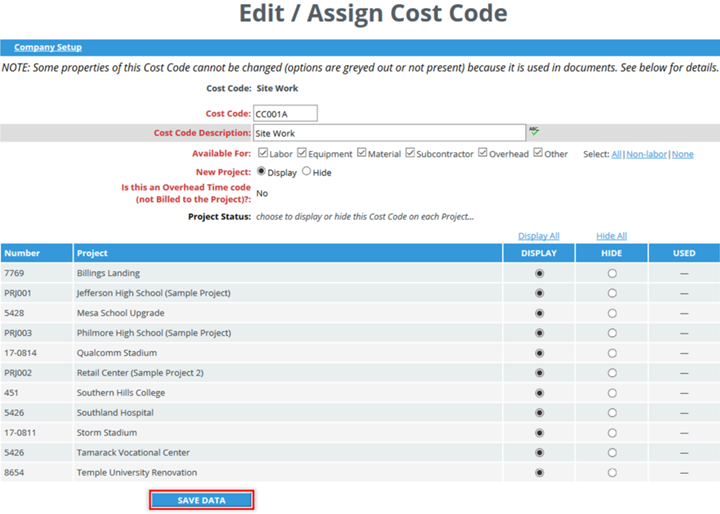Click the Temple University Renovation project name
720x514 pixels.
(137, 472)
